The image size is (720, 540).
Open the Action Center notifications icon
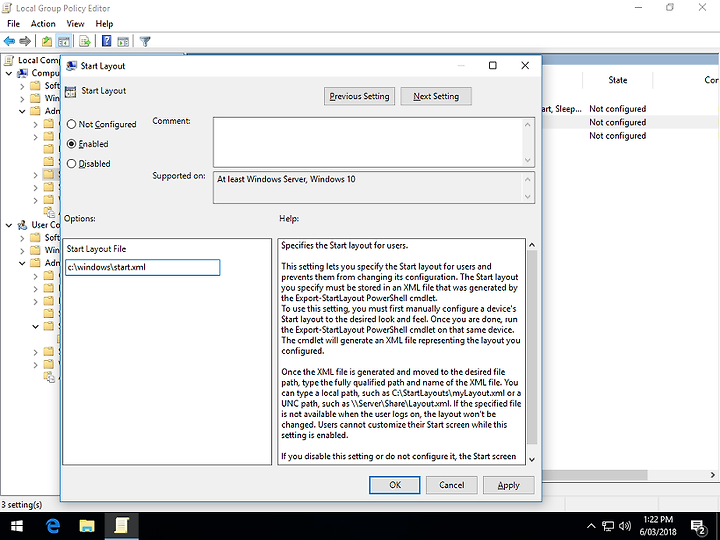pyautogui.click(x=698, y=527)
